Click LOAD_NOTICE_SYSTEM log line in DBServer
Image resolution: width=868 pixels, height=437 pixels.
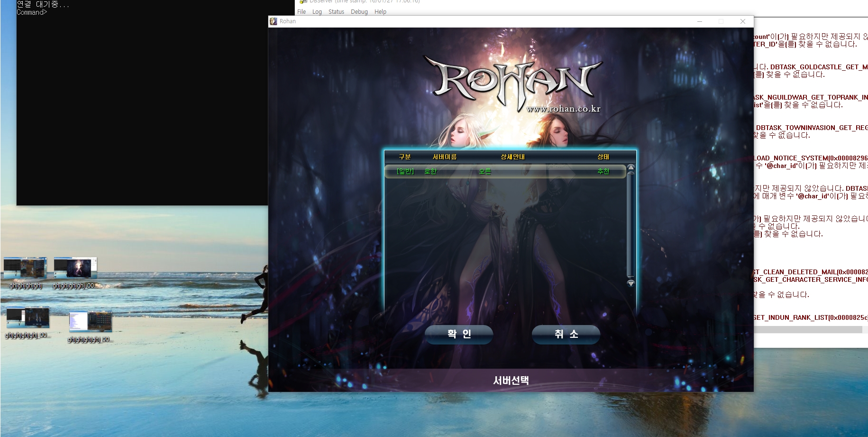(x=810, y=158)
